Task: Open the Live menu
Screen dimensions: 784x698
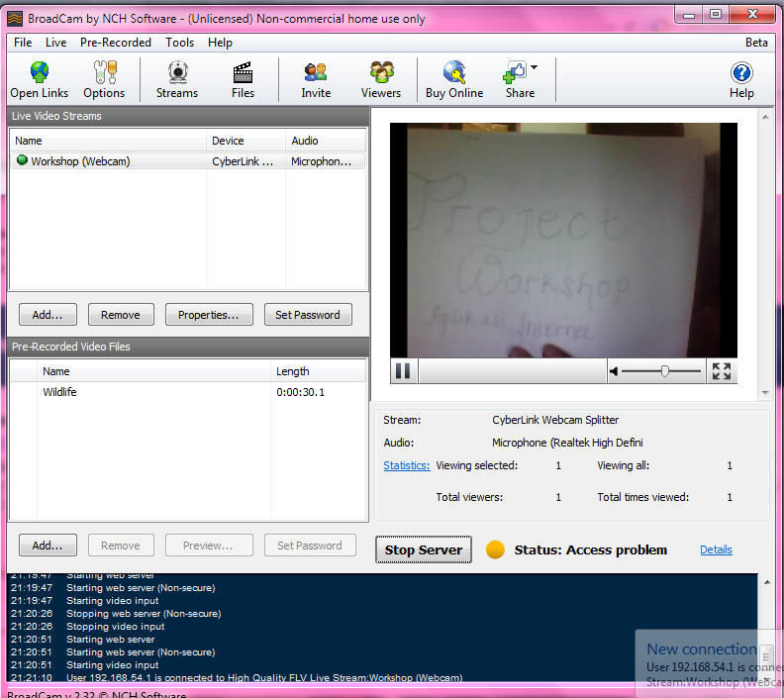Action: point(55,43)
